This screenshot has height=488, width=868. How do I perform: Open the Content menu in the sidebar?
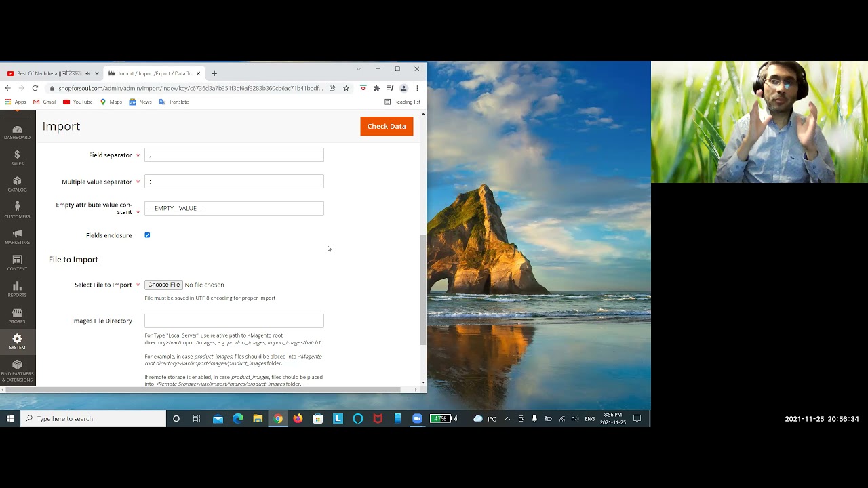[17, 263]
